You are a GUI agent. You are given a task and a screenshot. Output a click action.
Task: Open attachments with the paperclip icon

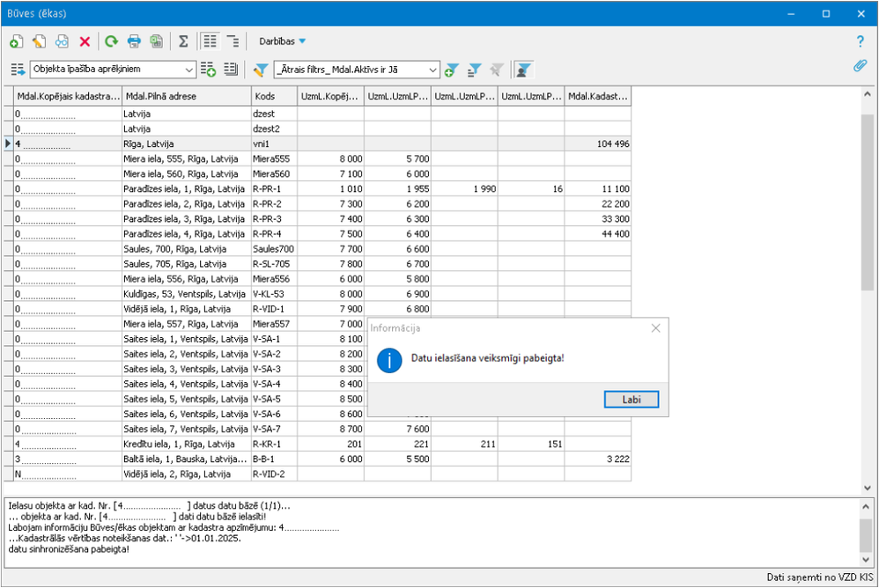(860, 66)
